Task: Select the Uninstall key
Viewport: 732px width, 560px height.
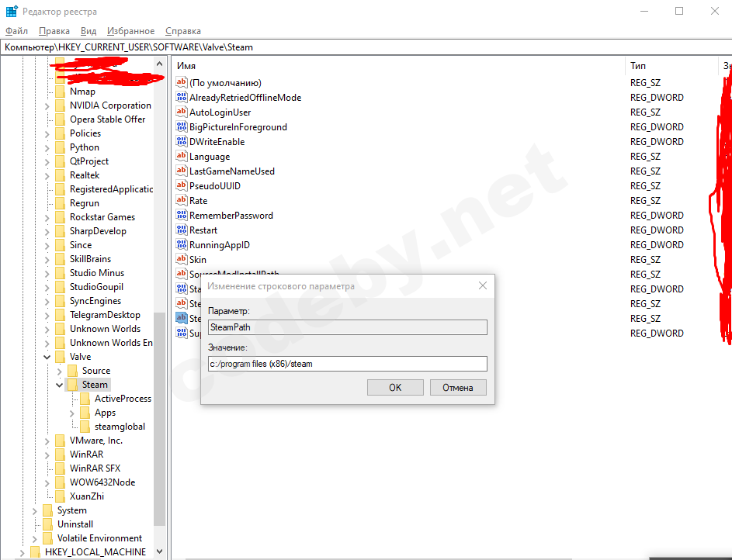Action: [75, 524]
